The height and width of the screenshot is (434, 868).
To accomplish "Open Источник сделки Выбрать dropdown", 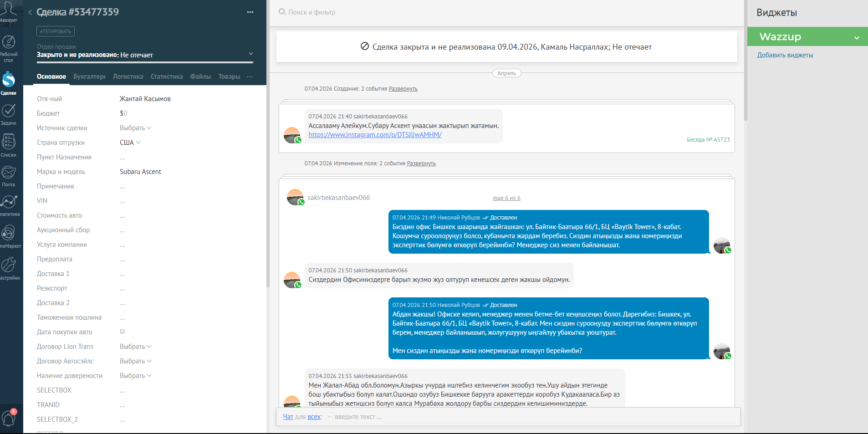I will [135, 128].
